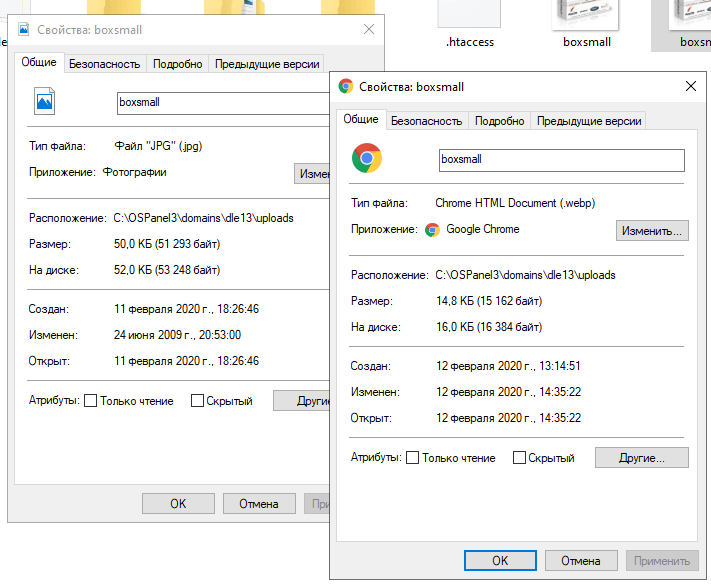Click the location path in the JPG properties window
711x588 pixels.
(x=203, y=218)
